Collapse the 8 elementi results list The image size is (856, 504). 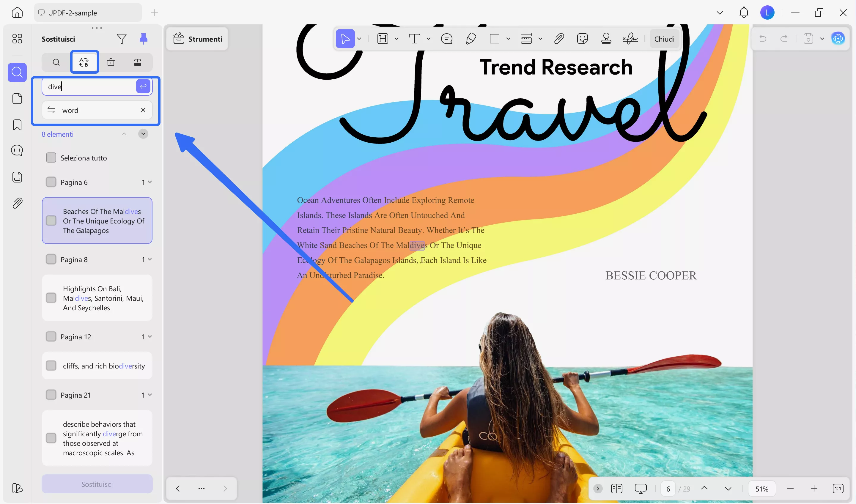pyautogui.click(x=124, y=134)
